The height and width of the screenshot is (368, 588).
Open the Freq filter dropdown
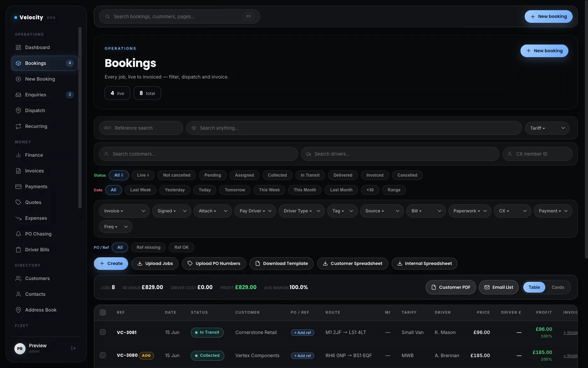coord(115,226)
